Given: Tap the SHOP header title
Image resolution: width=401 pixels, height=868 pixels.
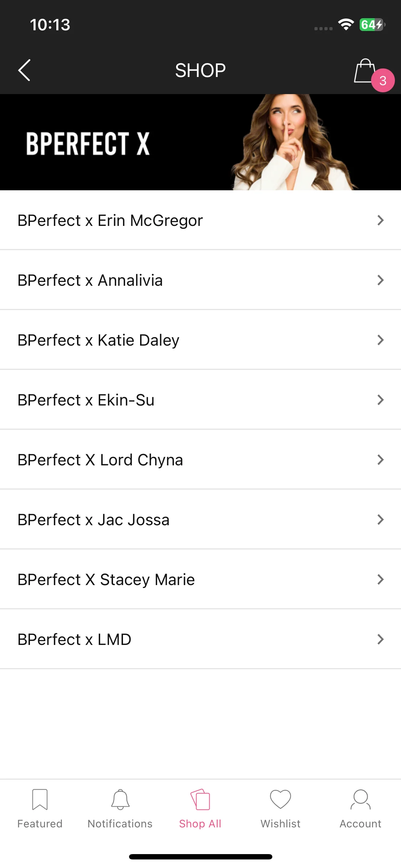Looking at the screenshot, I should pyautogui.click(x=200, y=71).
